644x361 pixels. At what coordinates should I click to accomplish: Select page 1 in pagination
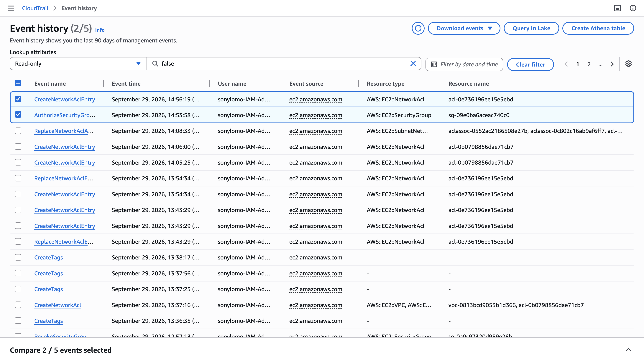point(577,64)
